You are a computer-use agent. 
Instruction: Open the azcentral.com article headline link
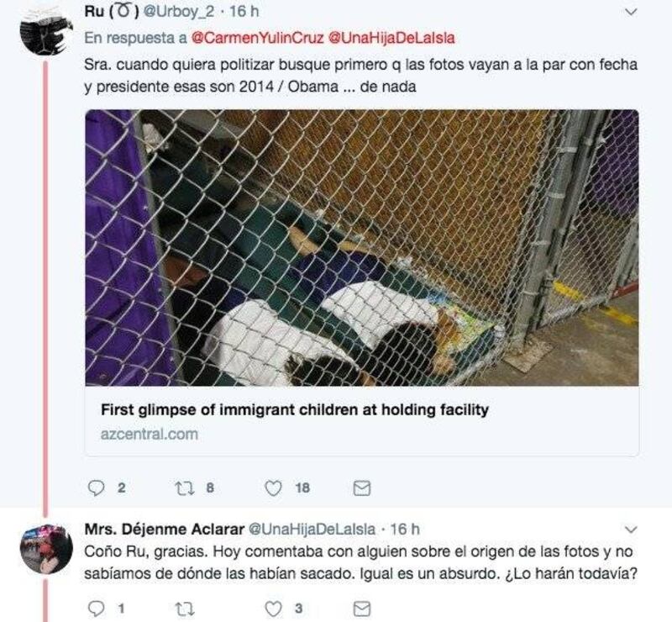click(295, 409)
